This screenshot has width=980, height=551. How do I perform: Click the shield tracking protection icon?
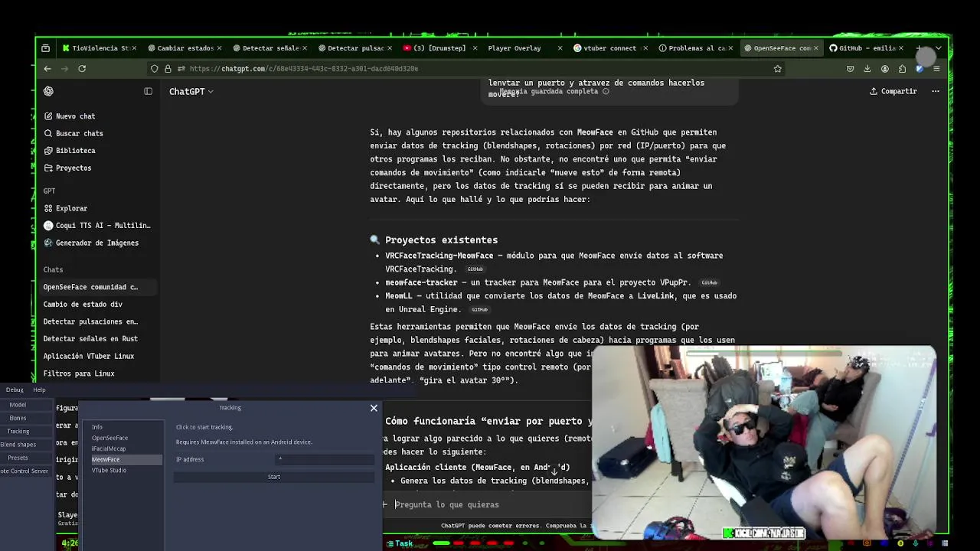[x=155, y=69]
